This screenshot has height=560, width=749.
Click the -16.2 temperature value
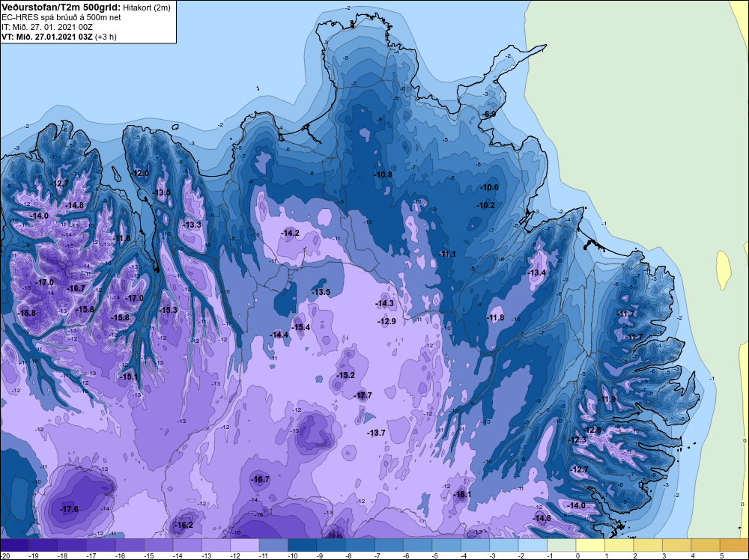pyautogui.click(x=184, y=525)
